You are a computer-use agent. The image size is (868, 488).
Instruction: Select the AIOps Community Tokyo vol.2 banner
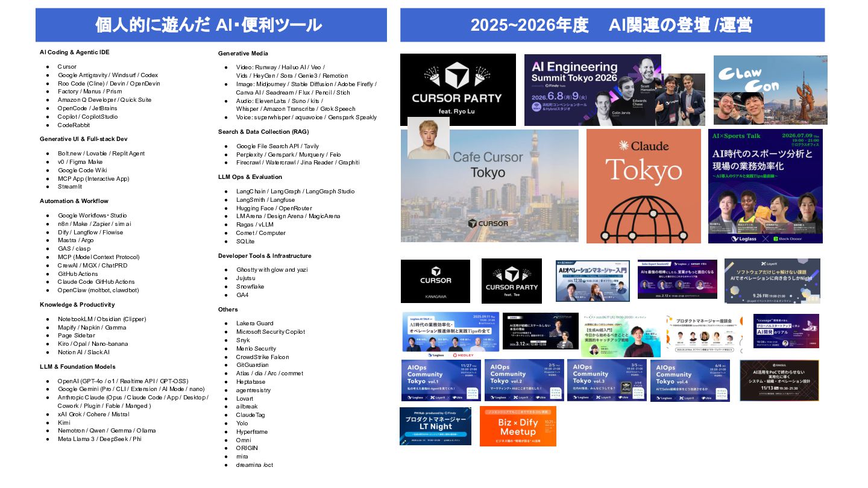pyautogui.click(x=524, y=380)
